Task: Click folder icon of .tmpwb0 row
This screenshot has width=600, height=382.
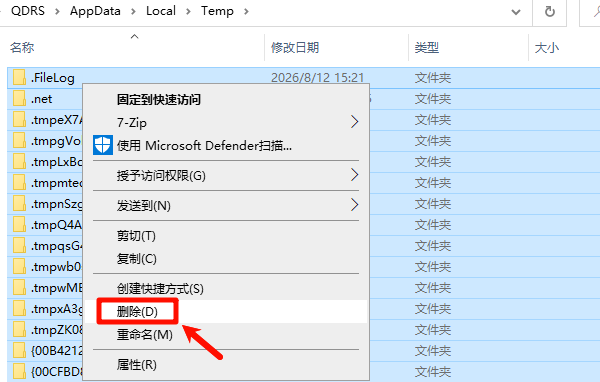Action: click(19, 266)
